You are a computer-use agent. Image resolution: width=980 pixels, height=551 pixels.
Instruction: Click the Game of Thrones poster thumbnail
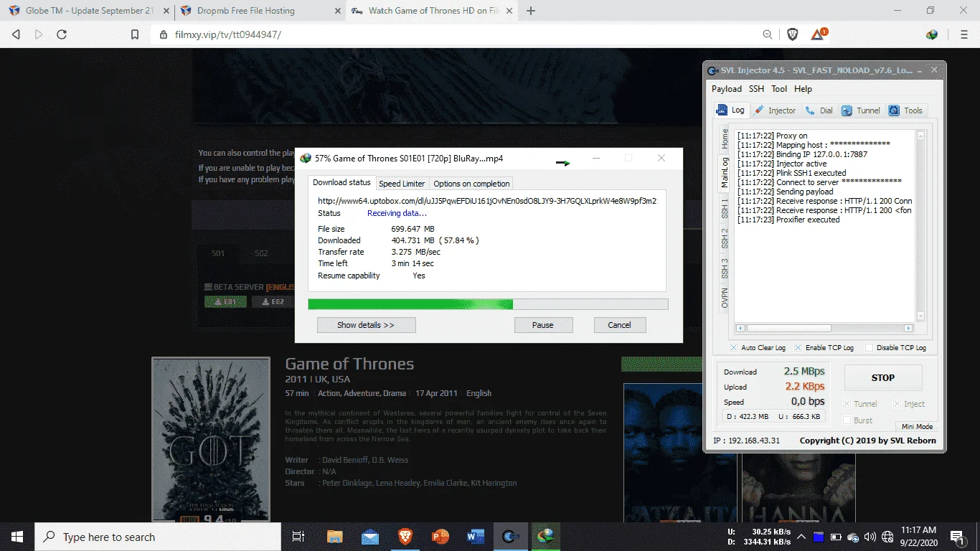pyautogui.click(x=211, y=439)
